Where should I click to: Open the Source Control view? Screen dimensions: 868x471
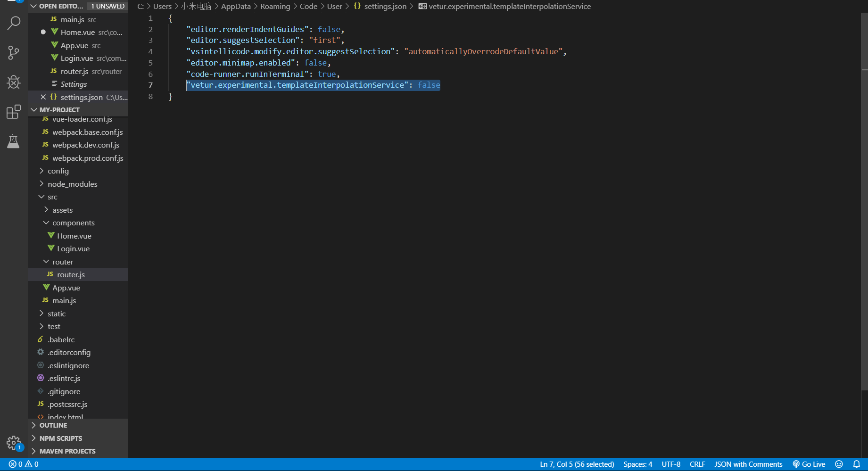(x=13, y=52)
